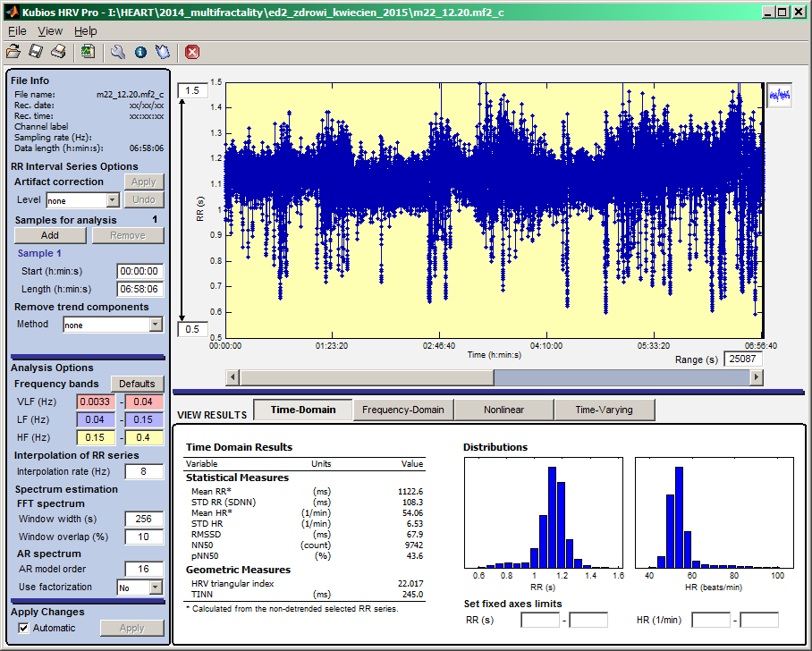
Task: Select the Sample 1 label
Action: click(x=39, y=253)
